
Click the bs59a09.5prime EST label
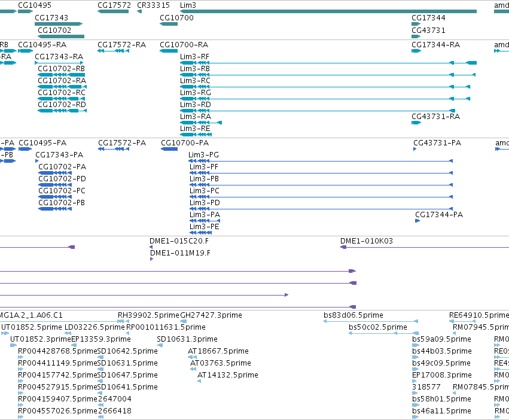[442, 339]
